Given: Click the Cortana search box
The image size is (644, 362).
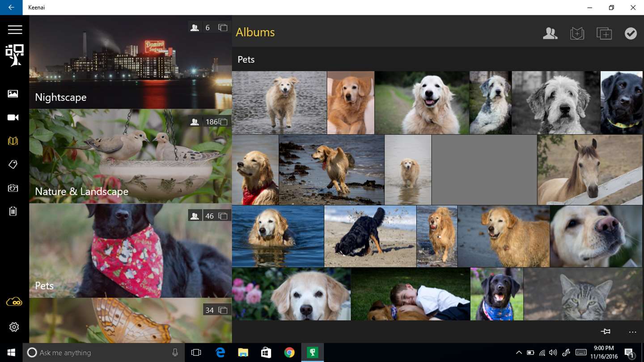Looking at the screenshot, I should point(104,353).
